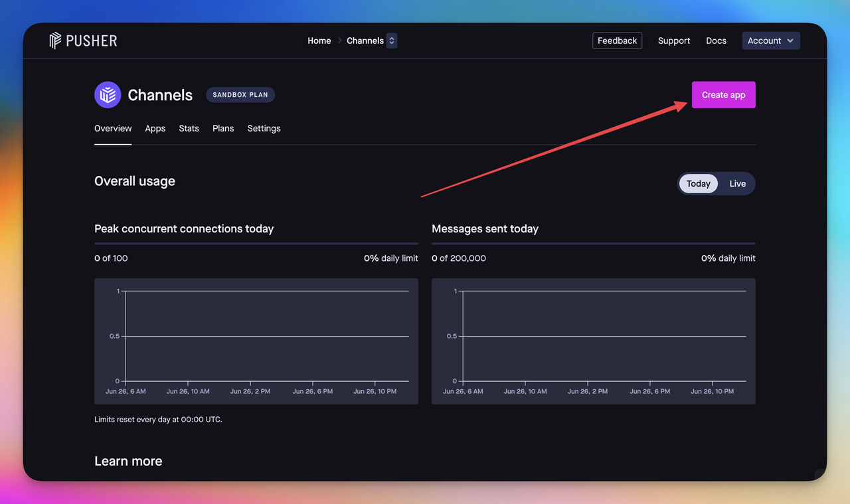Click the 'Limits reset every day' note

click(x=158, y=420)
